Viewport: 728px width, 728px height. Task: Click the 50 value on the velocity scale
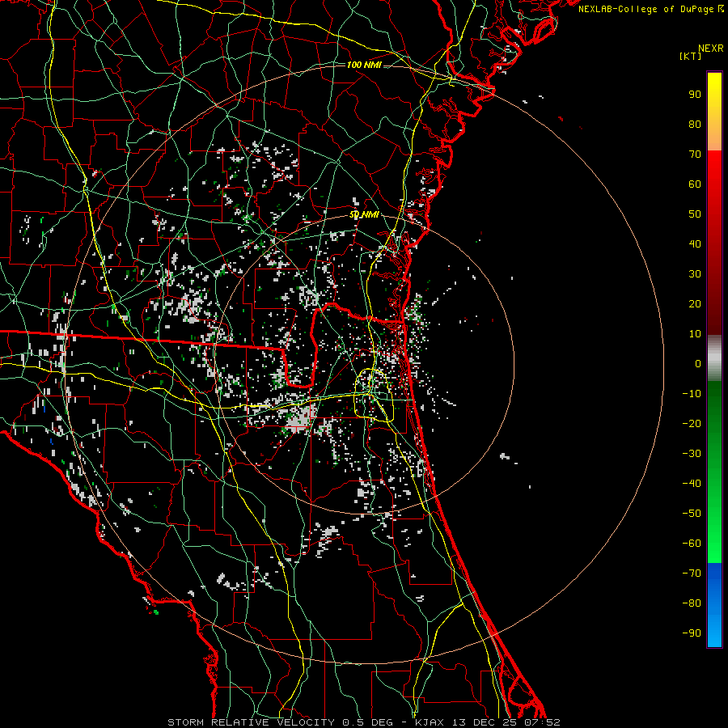pos(695,214)
